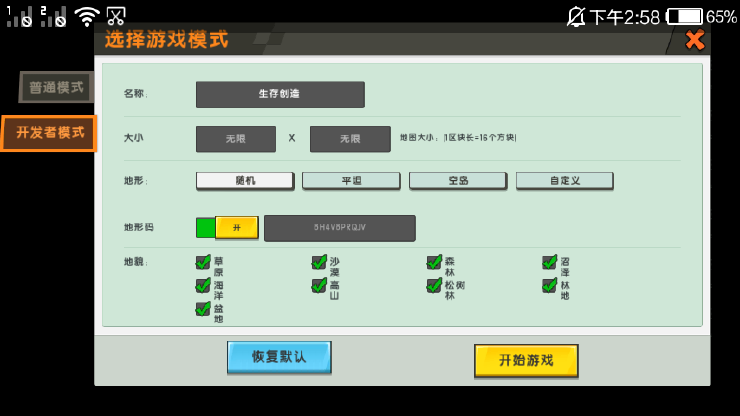Select the 开发者模式 tab
The height and width of the screenshot is (416, 740).
coord(49,133)
